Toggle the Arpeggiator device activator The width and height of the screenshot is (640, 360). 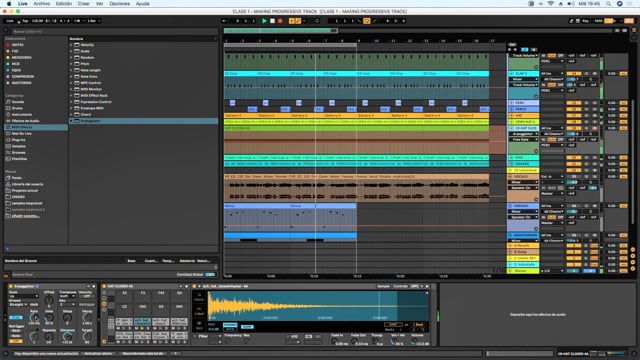pyautogui.click(x=11, y=286)
